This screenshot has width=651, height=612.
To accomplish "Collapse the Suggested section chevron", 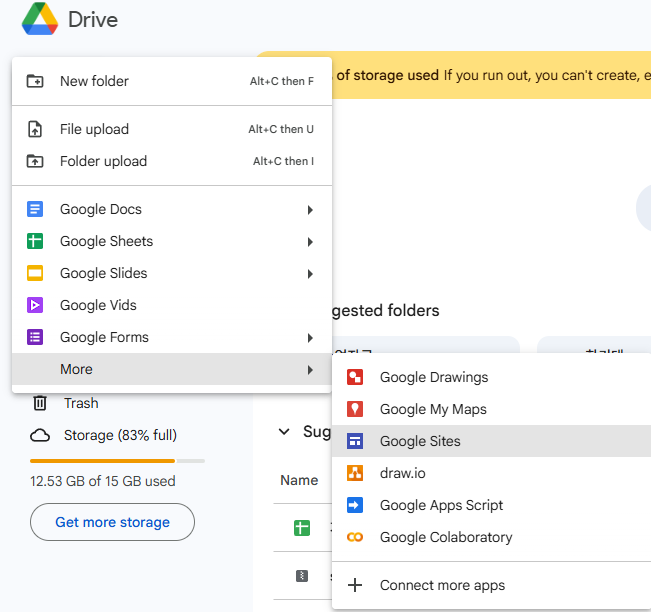I will (283, 431).
